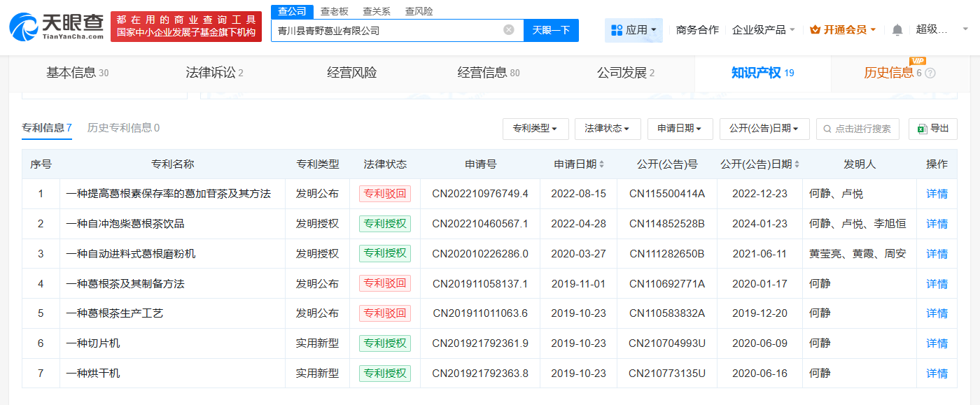Open the 法律状态 filter dropdown
980x405 pixels.
(607, 129)
